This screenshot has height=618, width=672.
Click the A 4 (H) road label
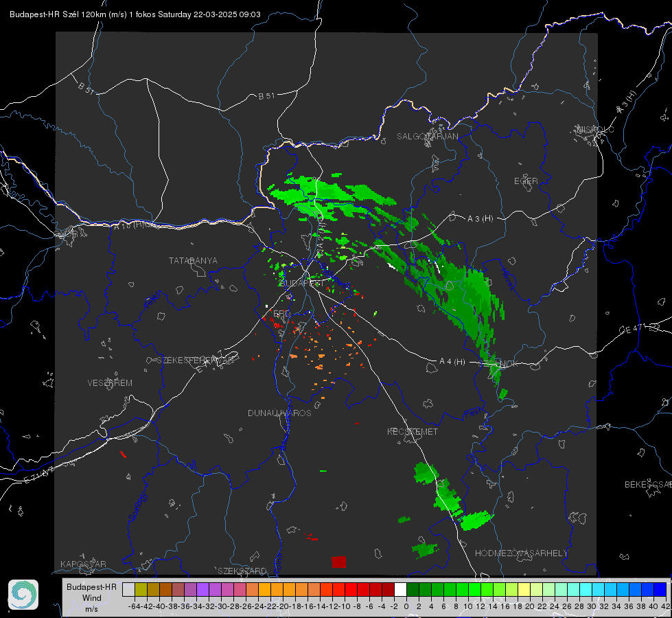click(x=452, y=362)
